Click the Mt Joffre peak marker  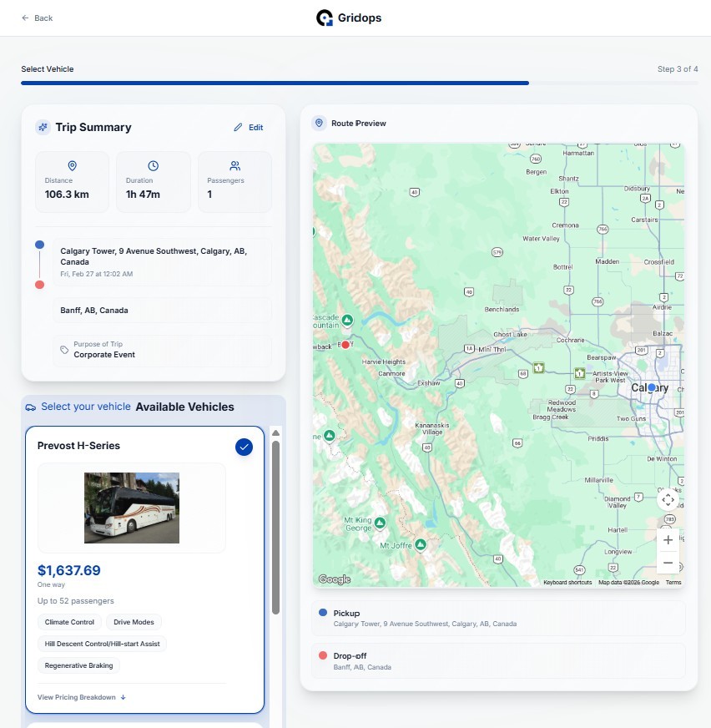pyautogui.click(x=421, y=544)
